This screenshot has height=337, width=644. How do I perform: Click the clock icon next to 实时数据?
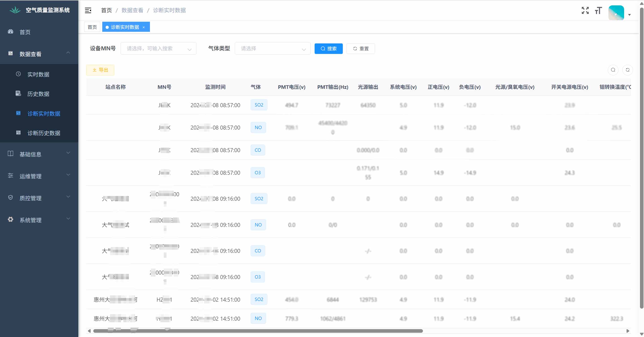pos(18,74)
